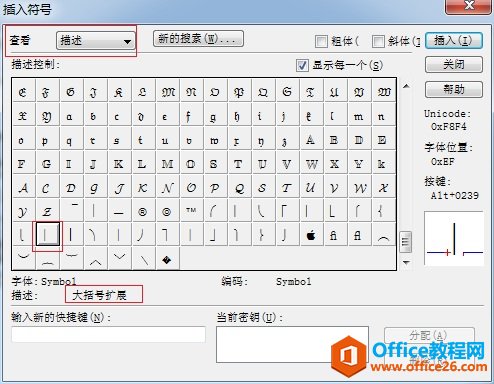494x384 pixels.
Task: Select the outlined letter A symbol
Action: [310, 140]
